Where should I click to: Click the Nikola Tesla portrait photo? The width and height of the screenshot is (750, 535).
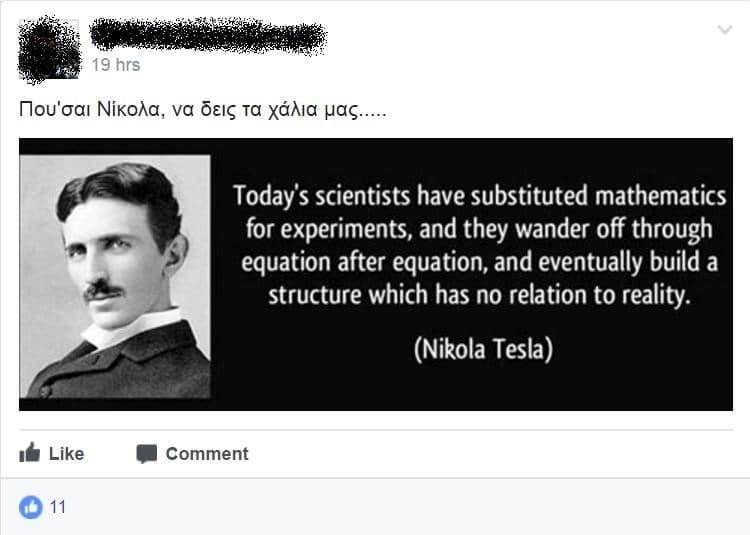(x=115, y=275)
